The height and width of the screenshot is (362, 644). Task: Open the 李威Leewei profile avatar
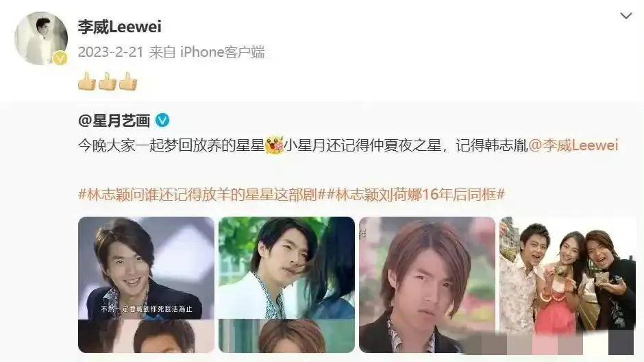pos(41,38)
